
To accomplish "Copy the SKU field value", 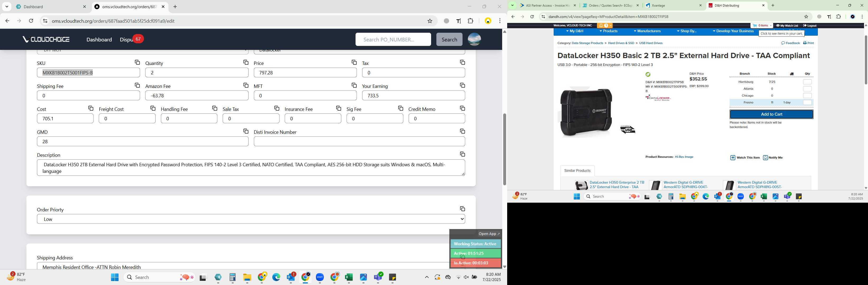I will (137, 63).
